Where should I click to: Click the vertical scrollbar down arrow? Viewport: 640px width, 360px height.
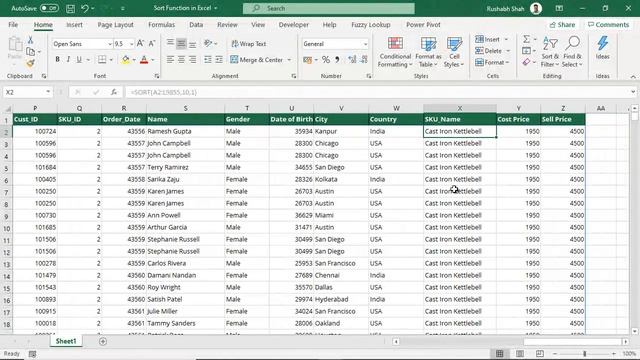(x=634, y=331)
